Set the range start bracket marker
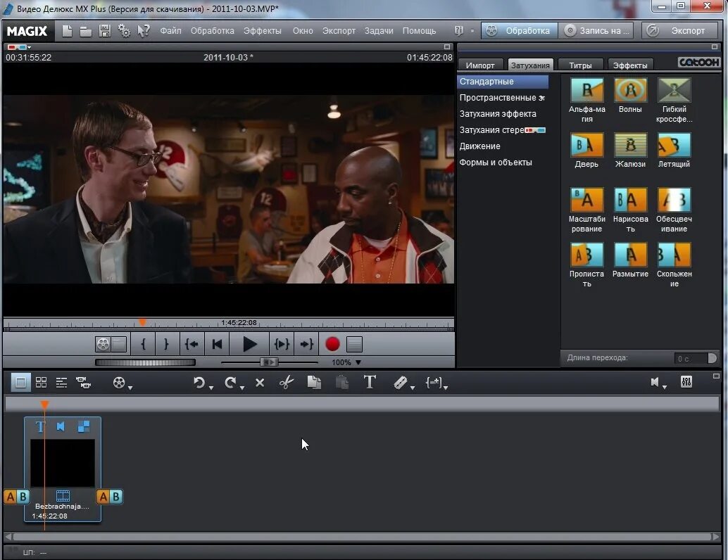Viewport: 728px width, 560px height. (144, 344)
